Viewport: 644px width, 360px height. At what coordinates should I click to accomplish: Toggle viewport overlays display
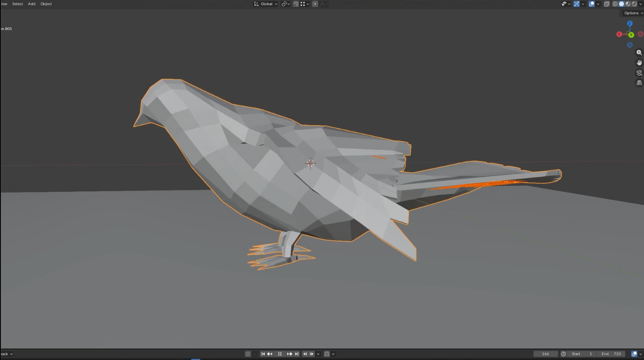point(591,4)
